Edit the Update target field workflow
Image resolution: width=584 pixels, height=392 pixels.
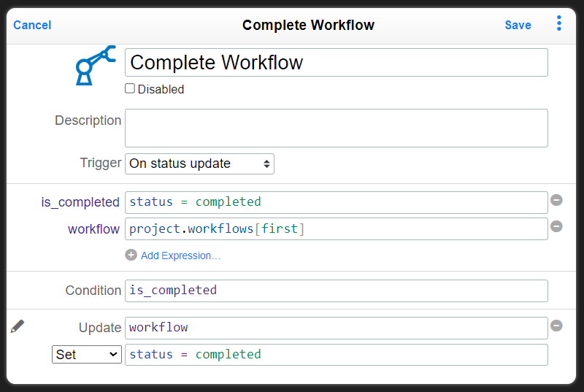click(337, 328)
